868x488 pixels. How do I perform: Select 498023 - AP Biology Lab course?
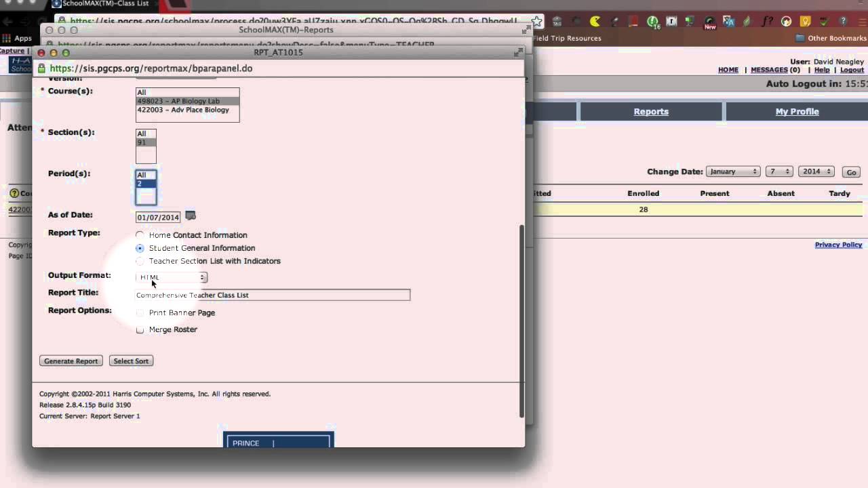[x=187, y=101]
